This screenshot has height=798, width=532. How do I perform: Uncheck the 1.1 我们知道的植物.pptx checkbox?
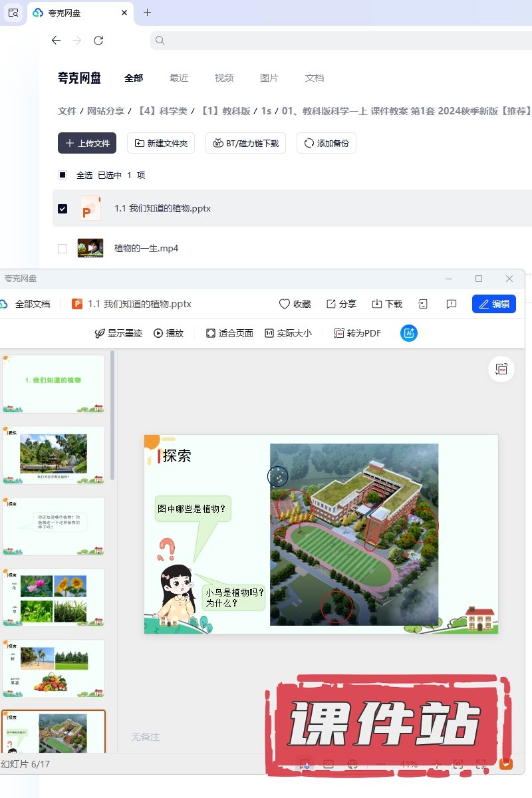click(x=63, y=209)
